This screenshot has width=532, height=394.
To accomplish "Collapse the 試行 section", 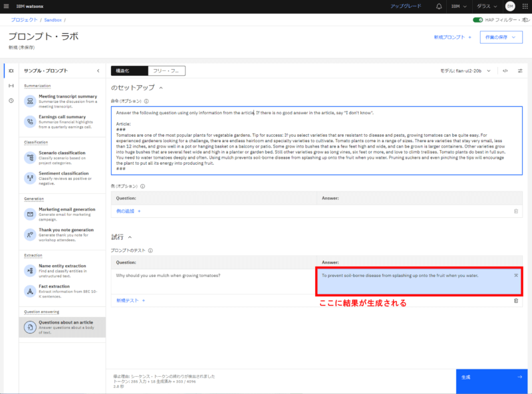I will 130,237.
